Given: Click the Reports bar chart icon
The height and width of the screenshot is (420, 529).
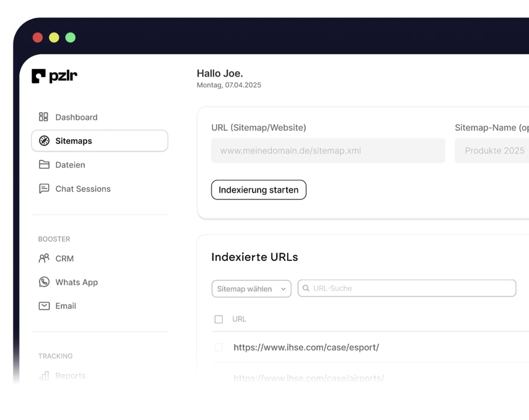Looking at the screenshot, I should coord(44,375).
